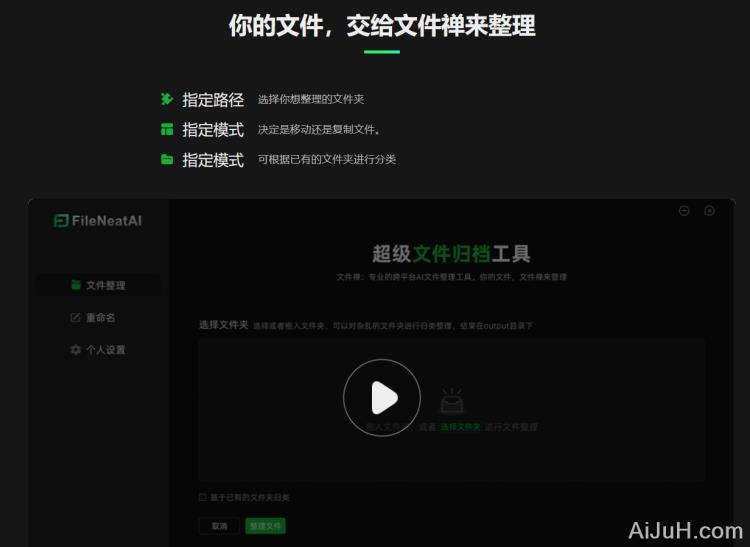Play the demo video
The width and height of the screenshot is (750, 547).
point(382,397)
